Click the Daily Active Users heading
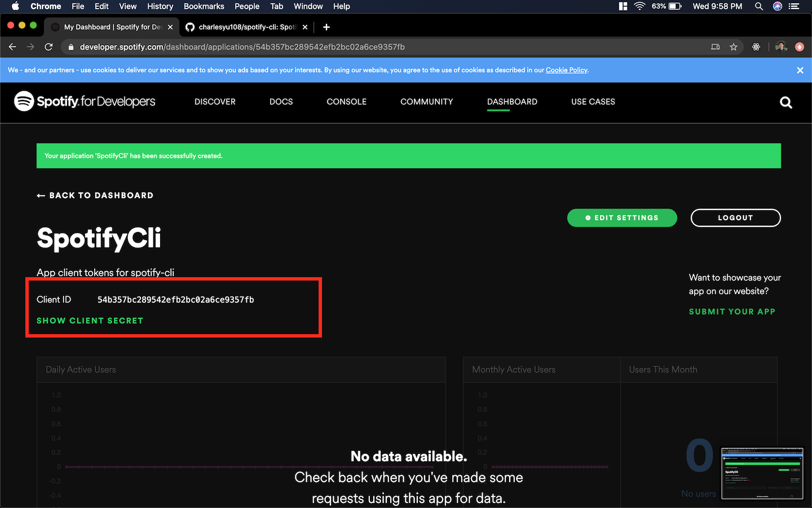Image resolution: width=812 pixels, height=508 pixels. [x=81, y=370]
